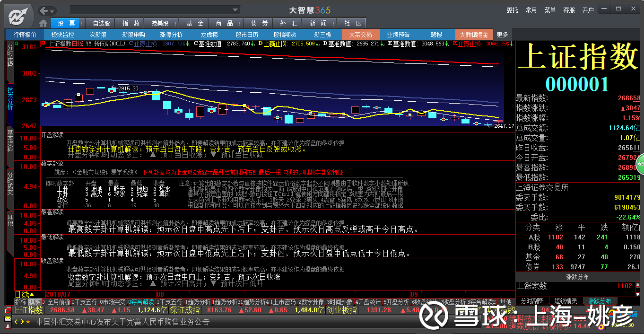Screen dimensions: 644x334
Task: Click the mail envelope icon in the status bar
Action: [x=8, y=319]
